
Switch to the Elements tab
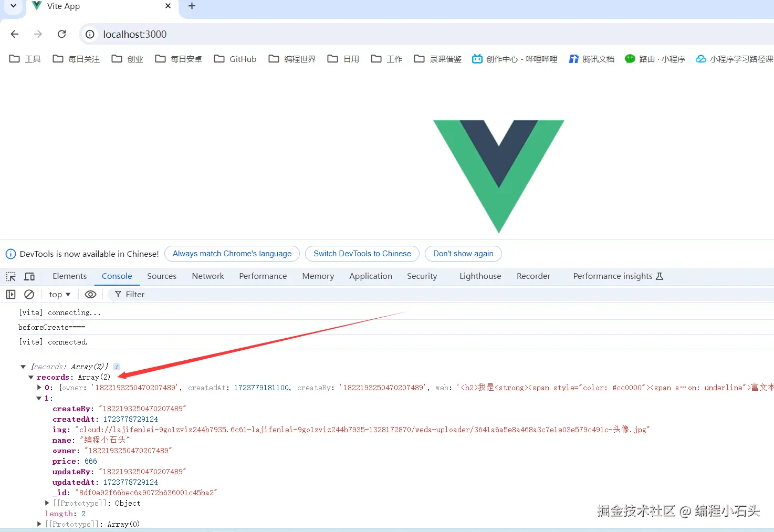tap(70, 276)
